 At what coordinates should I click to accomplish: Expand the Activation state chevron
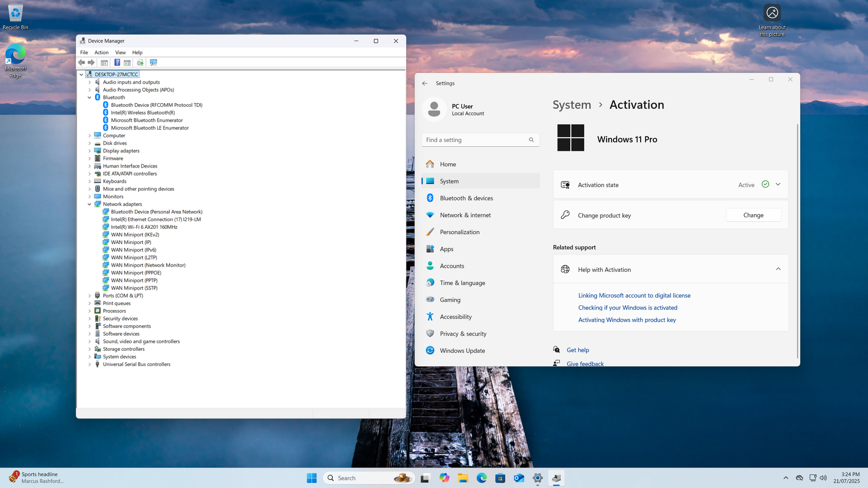[x=778, y=185]
